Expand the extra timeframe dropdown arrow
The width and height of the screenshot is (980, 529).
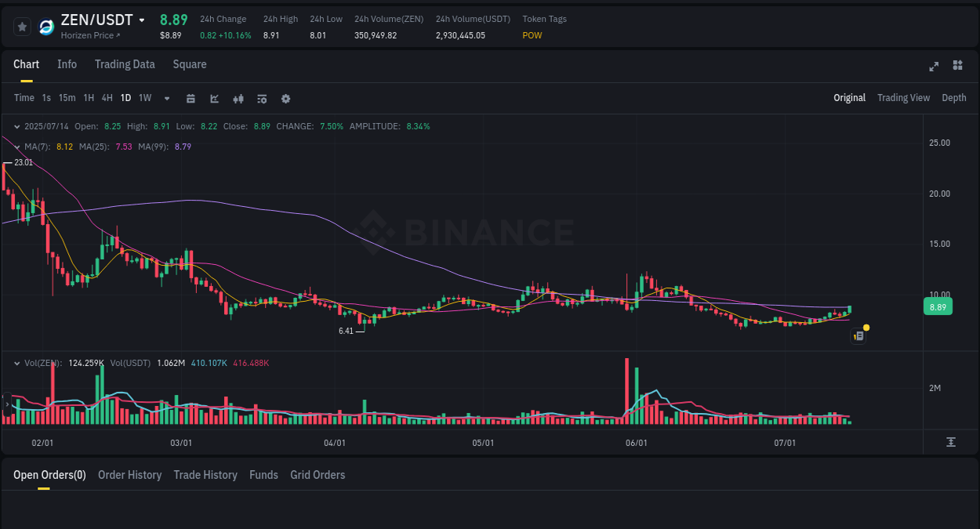pyautogui.click(x=166, y=98)
